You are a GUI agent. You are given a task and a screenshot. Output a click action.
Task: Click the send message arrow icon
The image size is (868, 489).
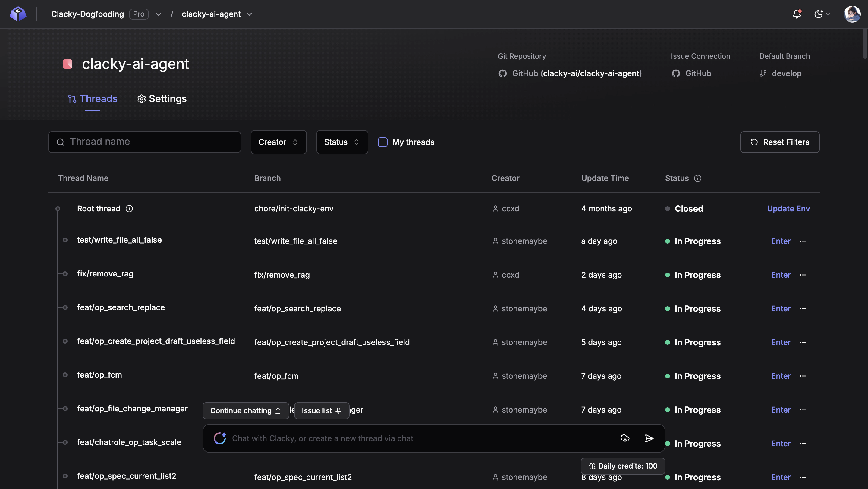point(649,438)
